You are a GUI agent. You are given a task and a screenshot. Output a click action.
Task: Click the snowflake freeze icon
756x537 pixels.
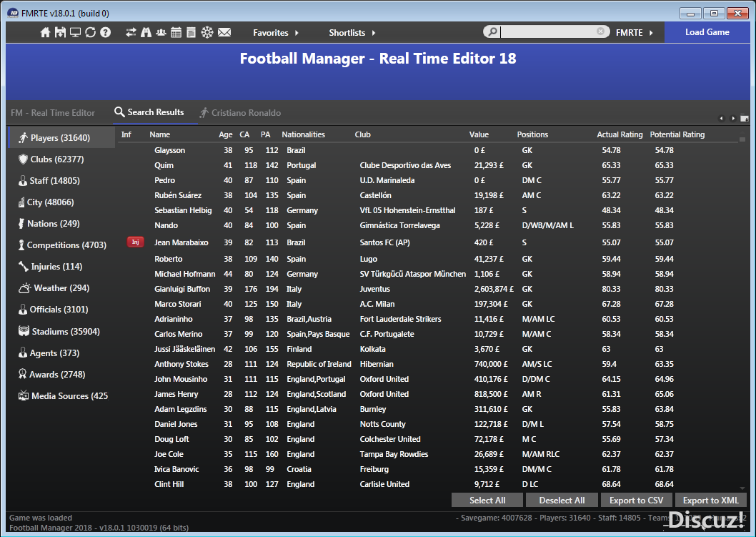click(207, 33)
